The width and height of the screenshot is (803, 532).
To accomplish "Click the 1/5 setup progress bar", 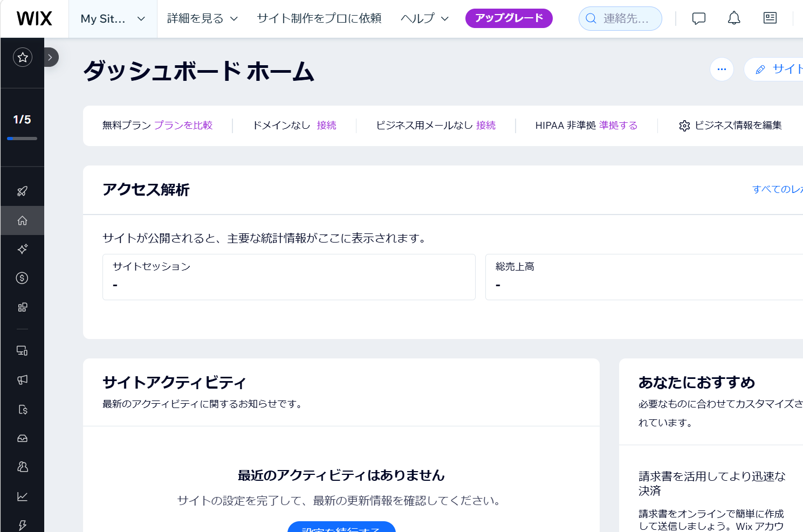I will 22,139.
